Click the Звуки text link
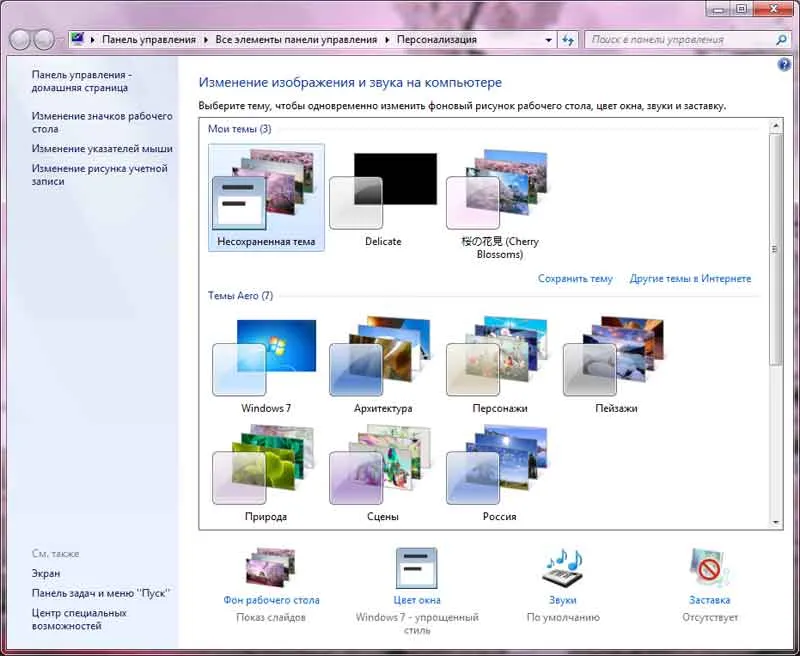The width and height of the screenshot is (800, 656). coord(562,600)
